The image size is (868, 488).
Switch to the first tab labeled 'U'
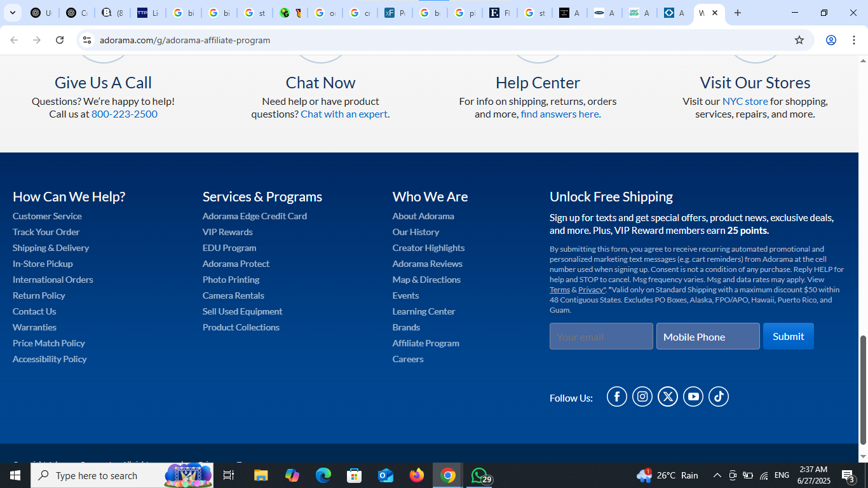coord(41,13)
